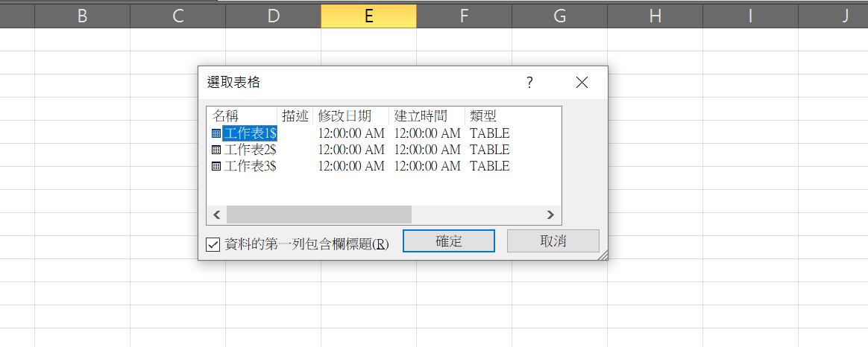The height and width of the screenshot is (347, 868).
Task: Toggle 資料的第一列包含欄標題 checkbox
Action: point(213,244)
